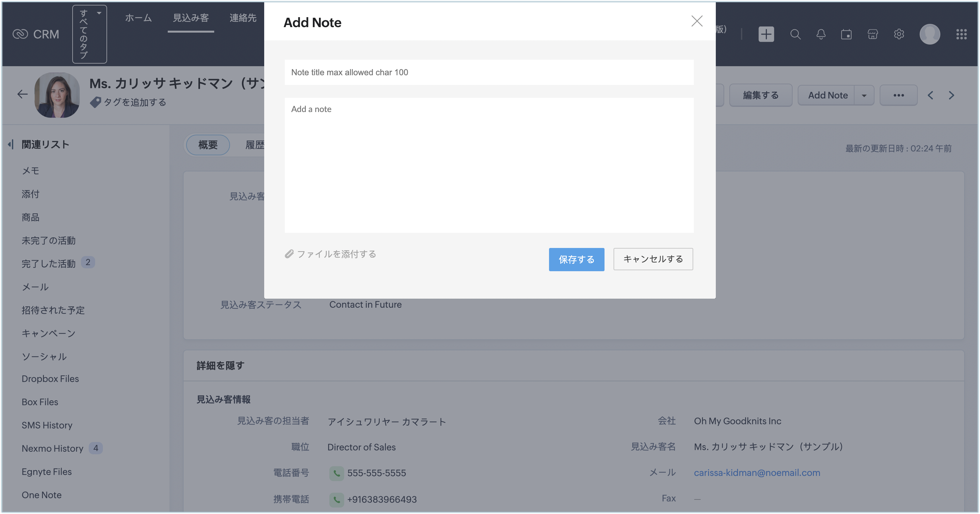This screenshot has height=514, width=980.
Task: Open the calendar icon in the header
Action: [846, 34]
